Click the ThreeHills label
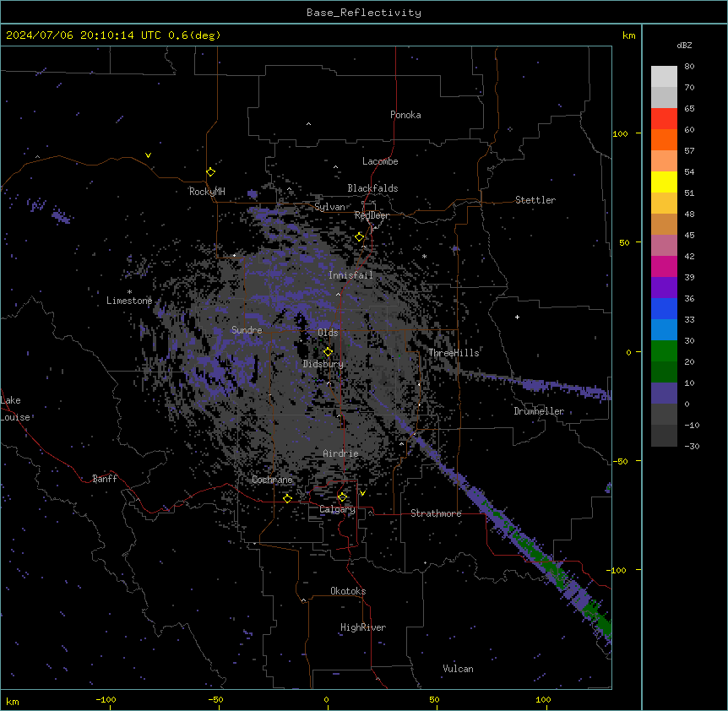This screenshot has width=728, height=711. (x=454, y=353)
